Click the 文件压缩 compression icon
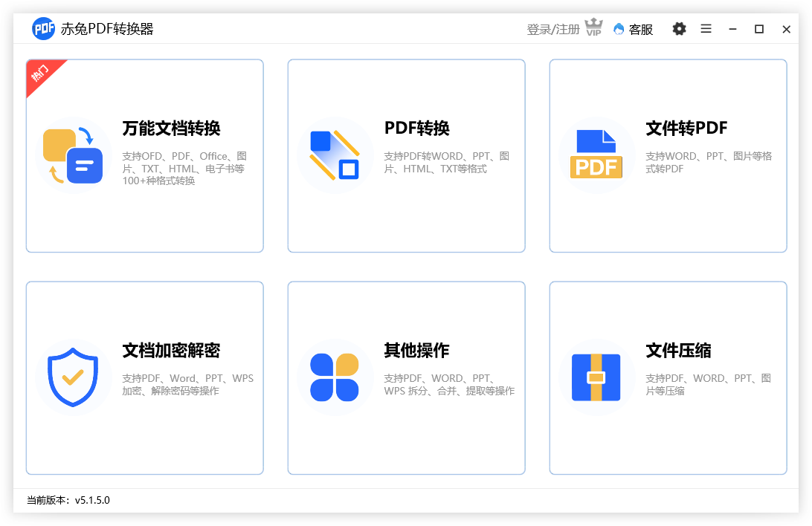 click(x=597, y=377)
